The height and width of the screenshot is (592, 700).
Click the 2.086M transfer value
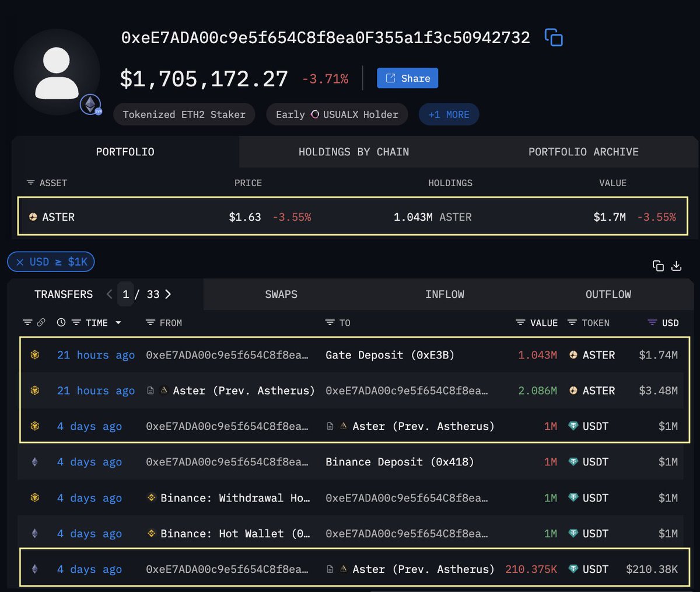coord(537,391)
